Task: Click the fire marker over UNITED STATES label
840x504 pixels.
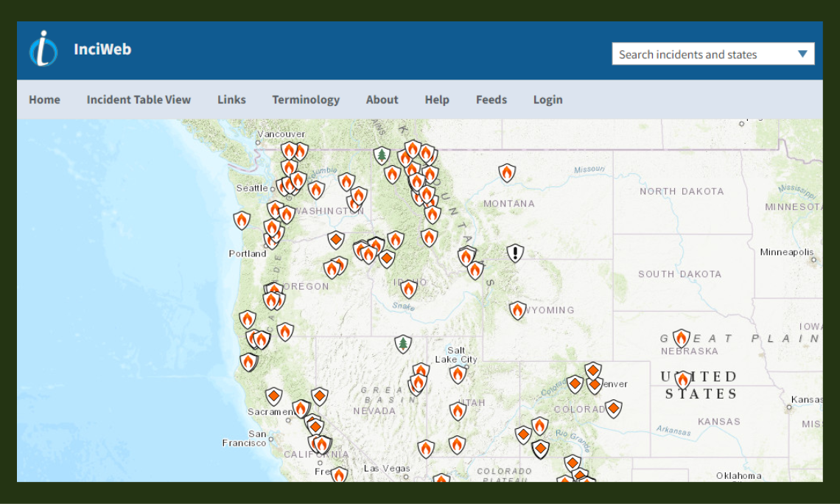Action: tap(683, 380)
